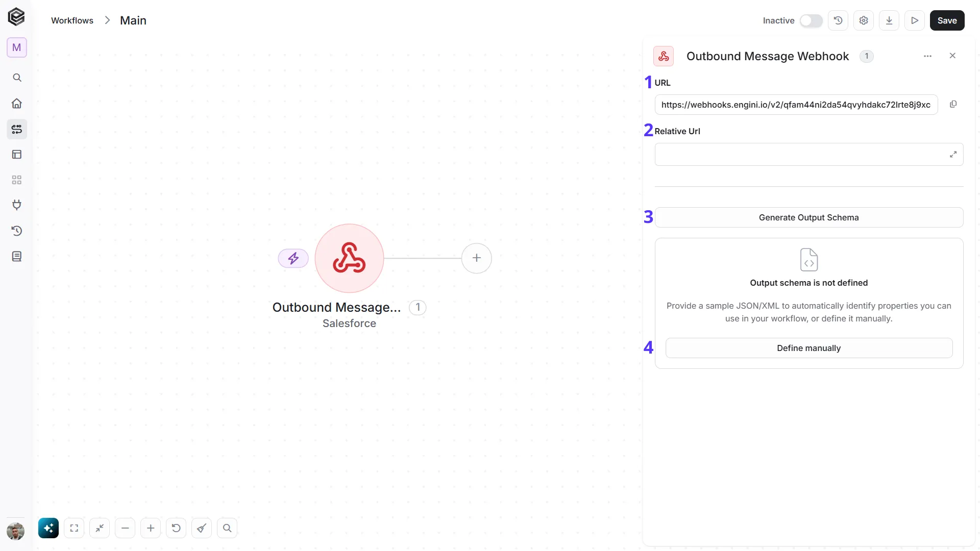
Task: Open the lightning trigger badge on node
Action: (293, 258)
